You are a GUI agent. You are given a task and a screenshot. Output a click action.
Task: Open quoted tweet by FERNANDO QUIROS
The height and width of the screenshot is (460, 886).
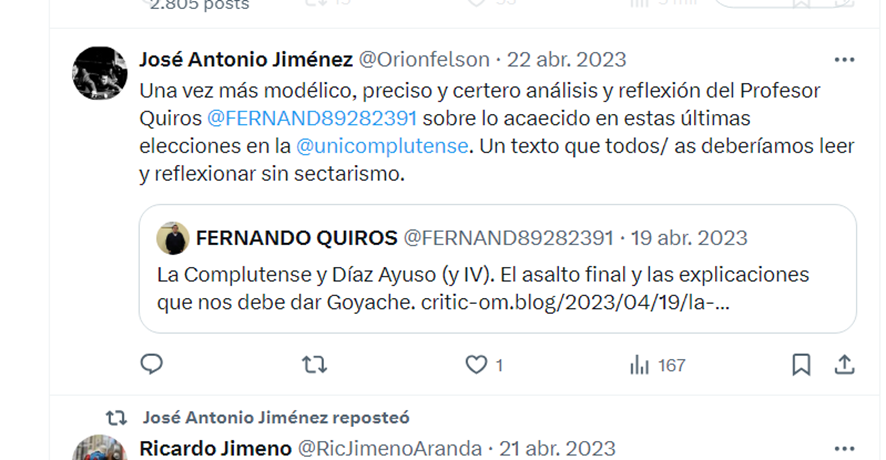[x=498, y=269]
